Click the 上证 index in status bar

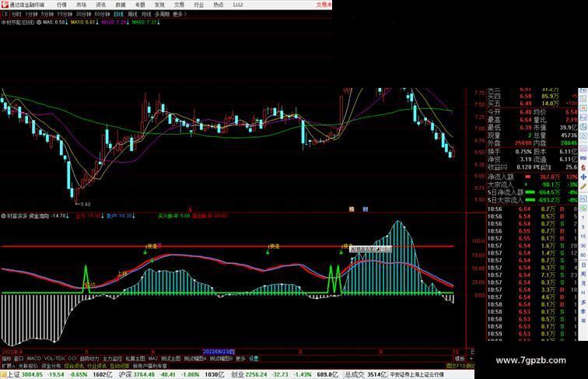13,374
